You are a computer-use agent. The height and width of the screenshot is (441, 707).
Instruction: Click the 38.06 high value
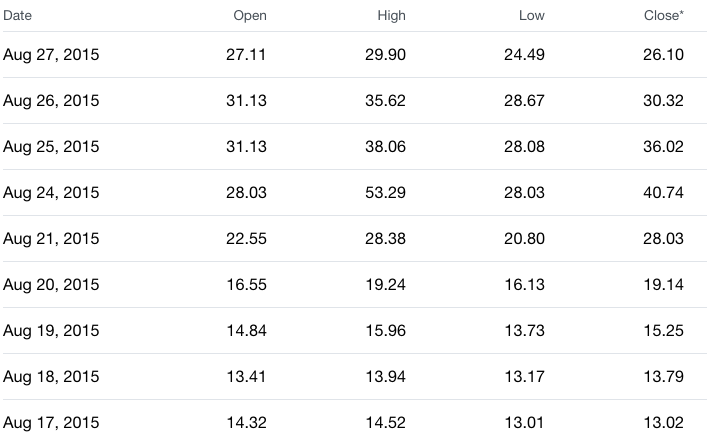pyautogui.click(x=386, y=147)
